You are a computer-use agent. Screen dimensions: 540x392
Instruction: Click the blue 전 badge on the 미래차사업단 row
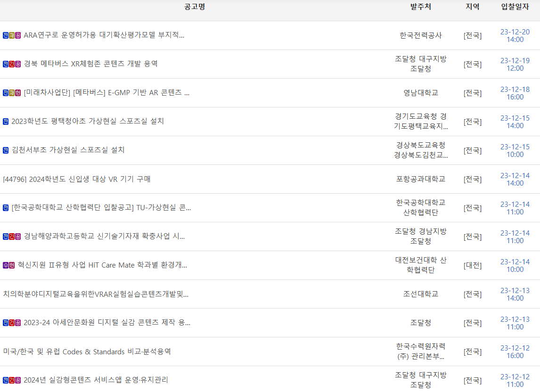point(6,93)
